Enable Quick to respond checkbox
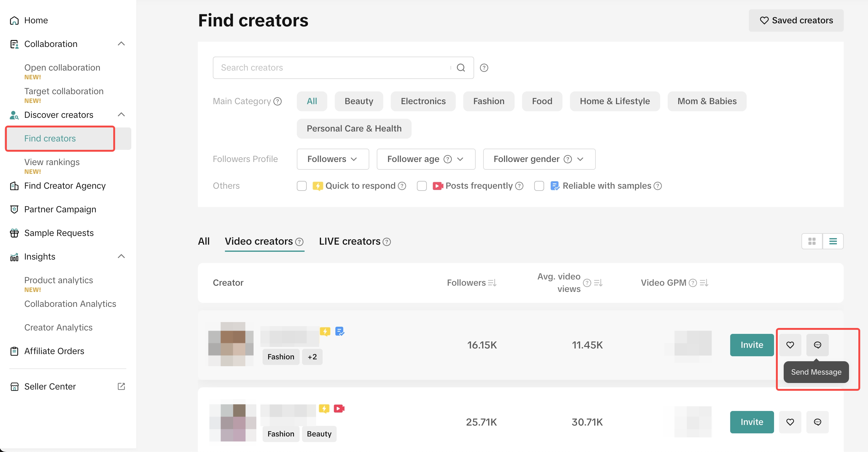868x452 pixels. (301, 186)
